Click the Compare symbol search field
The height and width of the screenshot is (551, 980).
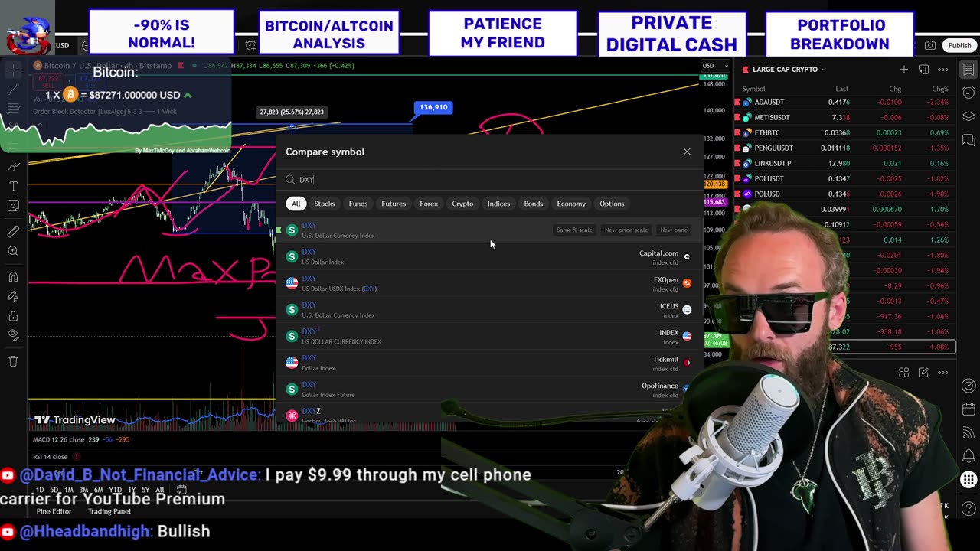[x=490, y=180]
